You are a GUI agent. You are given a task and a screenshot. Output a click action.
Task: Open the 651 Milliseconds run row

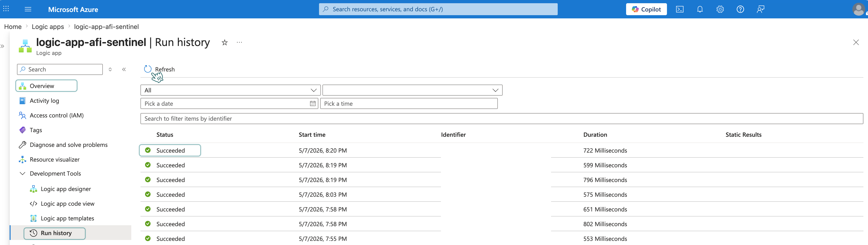click(x=502, y=209)
